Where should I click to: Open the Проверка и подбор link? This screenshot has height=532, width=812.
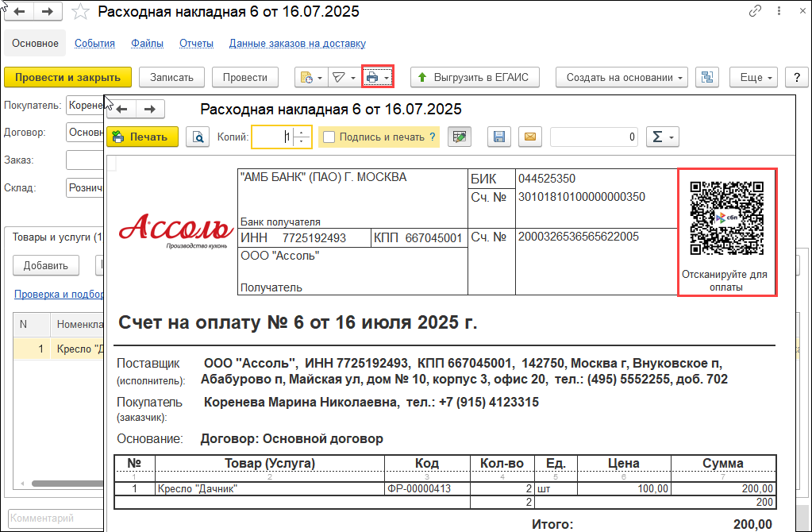tap(59, 295)
